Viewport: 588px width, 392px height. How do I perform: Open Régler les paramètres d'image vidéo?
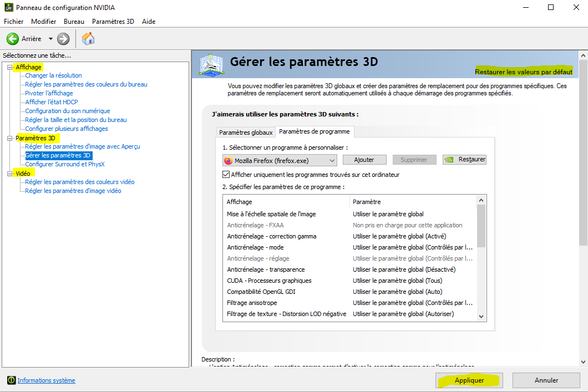click(x=73, y=191)
